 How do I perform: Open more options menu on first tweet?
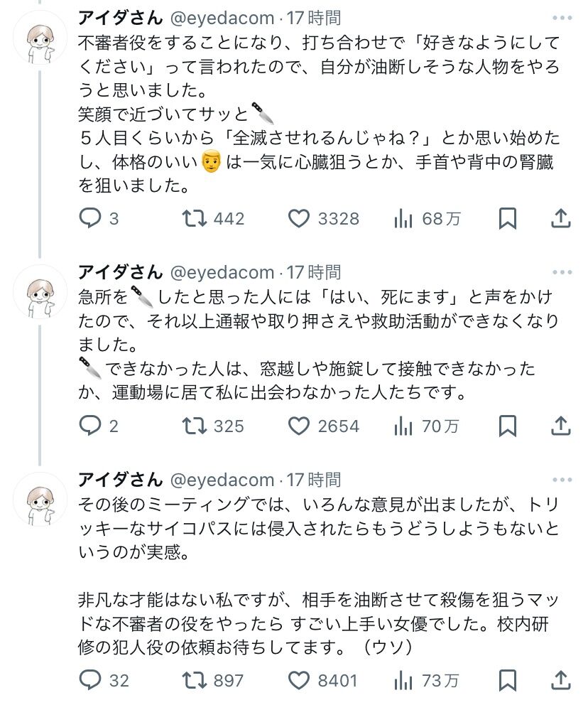point(561,17)
